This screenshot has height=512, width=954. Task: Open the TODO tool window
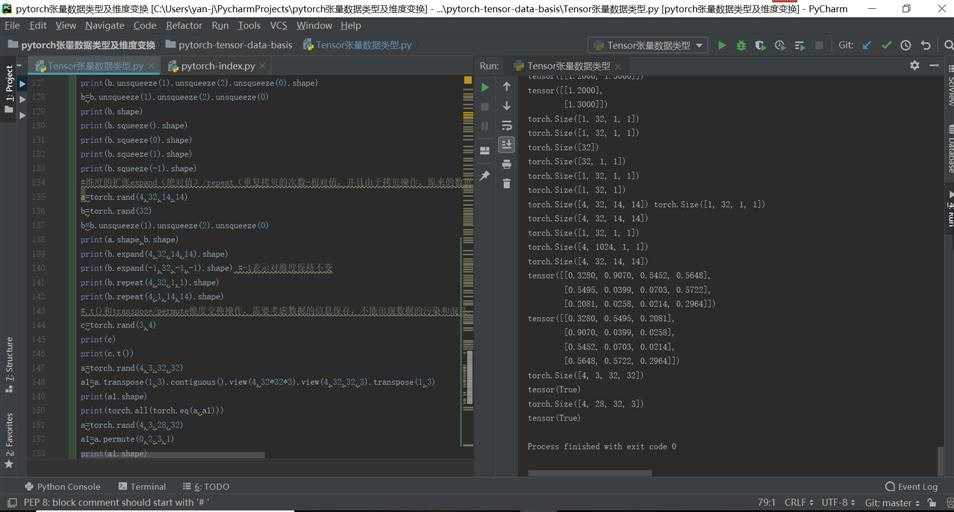pyautogui.click(x=206, y=486)
